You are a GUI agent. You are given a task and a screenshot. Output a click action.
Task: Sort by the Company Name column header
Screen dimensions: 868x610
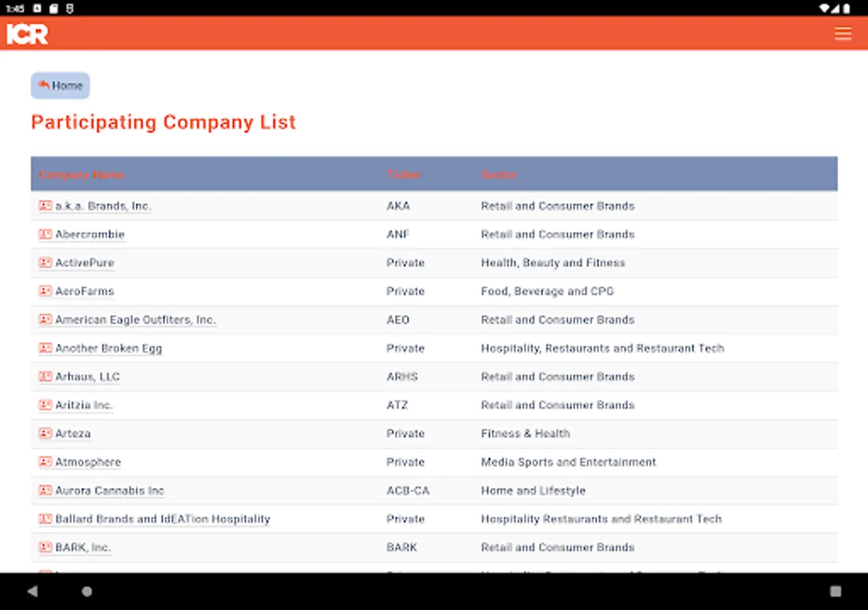81,175
